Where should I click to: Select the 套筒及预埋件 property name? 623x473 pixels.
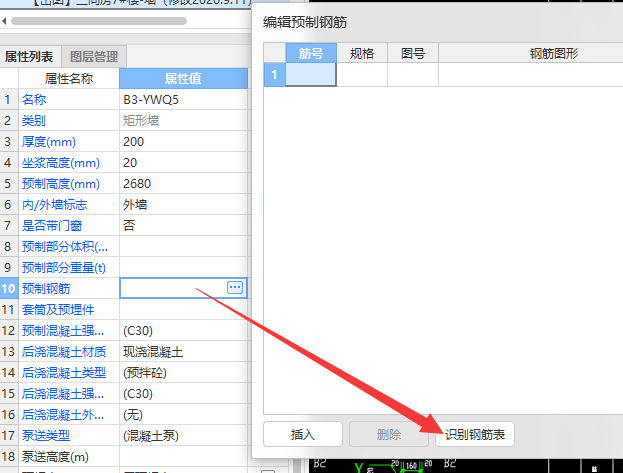[68, 309]
